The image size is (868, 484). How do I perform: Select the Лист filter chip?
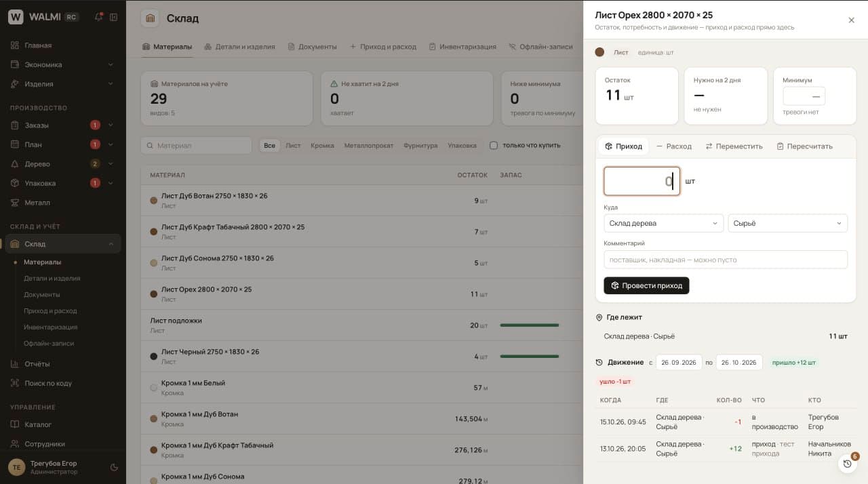click(x=293, y=146)
